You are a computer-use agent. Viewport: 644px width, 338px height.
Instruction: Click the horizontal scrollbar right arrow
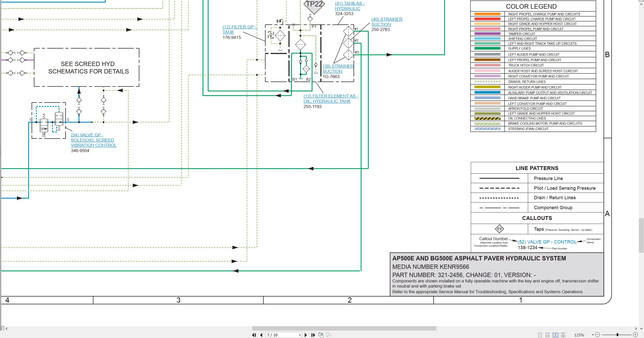coord(636,329)
